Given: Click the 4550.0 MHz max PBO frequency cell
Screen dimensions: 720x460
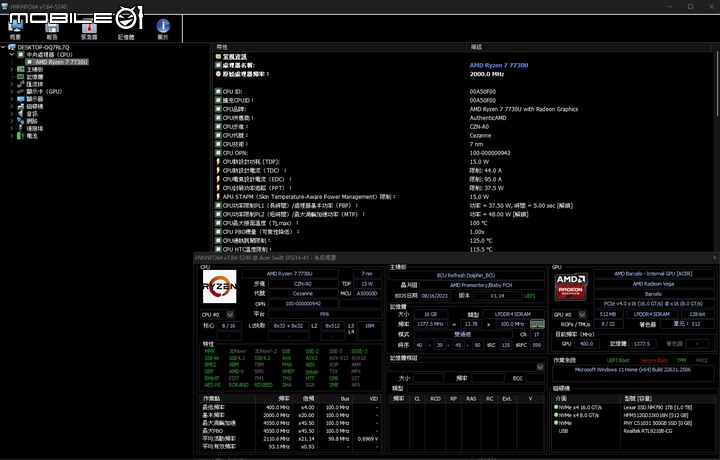Looking at the screenshot, I should click(276, 431).
